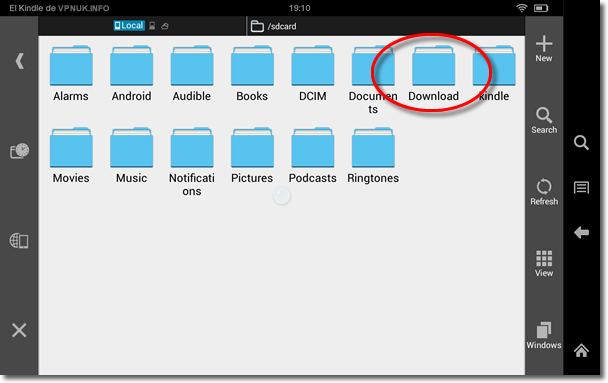This screenshot has width=608, height=383.
Task: Switch to the cloud storage tab icon
Action: tap(165, 26)
